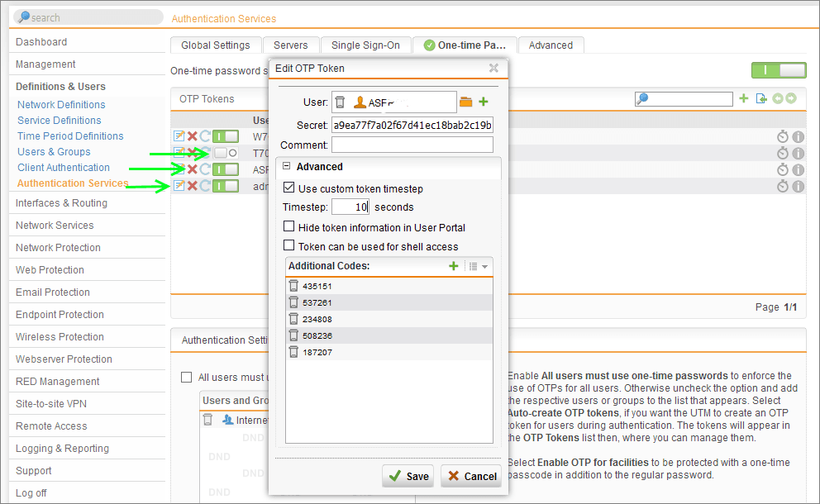820x504 pixels.
Task: Check Token can be used for shell access
Action: [x=288, y=245]
